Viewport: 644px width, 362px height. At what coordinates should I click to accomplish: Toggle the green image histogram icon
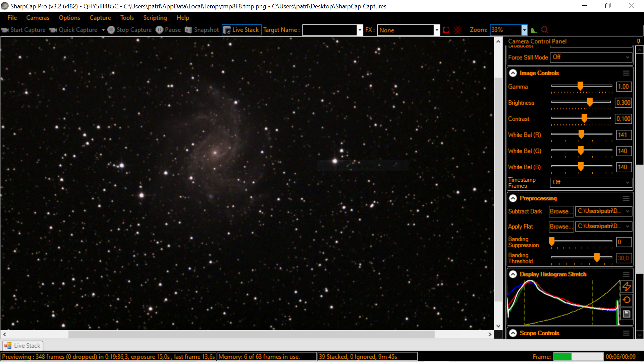(534, 30)
